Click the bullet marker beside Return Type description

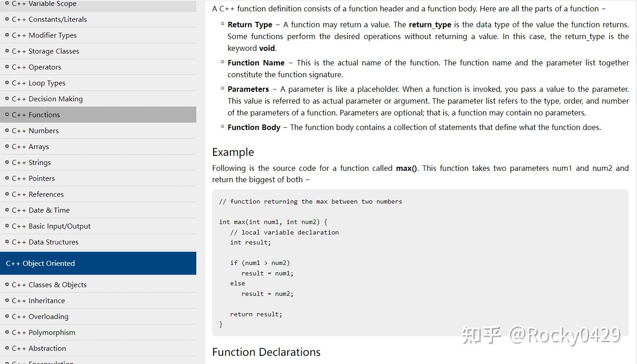point(222,23)
